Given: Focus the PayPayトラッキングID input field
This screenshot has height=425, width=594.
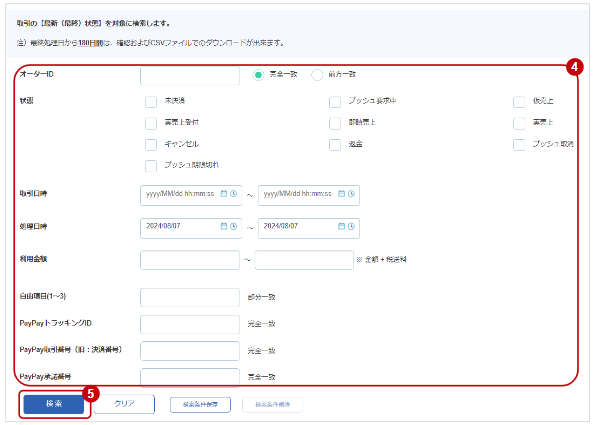Looking at the screenshot, I should [x=190, y=325].
